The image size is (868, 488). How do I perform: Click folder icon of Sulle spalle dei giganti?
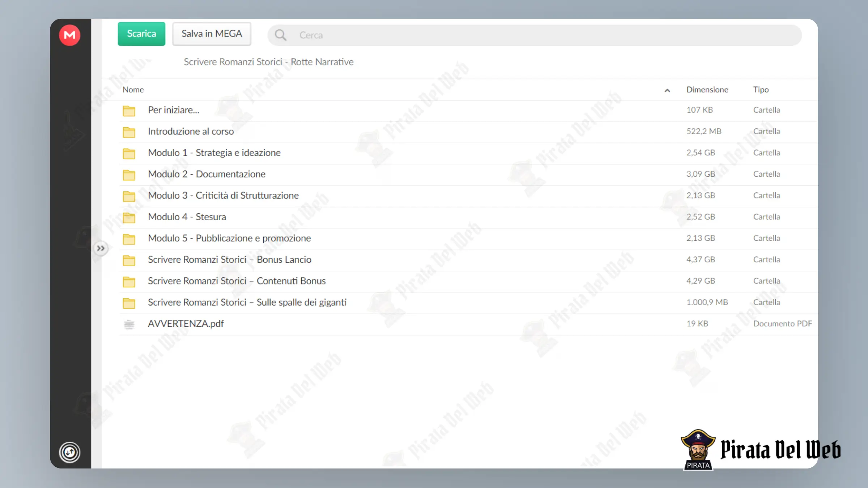pyautogui.click(x=129, y=303)
